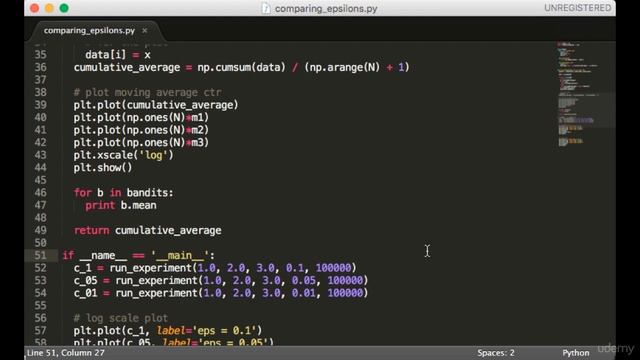Click line number 57 in gutter
Image resolution: width=640 pixels, height=360 pixels.
click(x=40, y=331)
